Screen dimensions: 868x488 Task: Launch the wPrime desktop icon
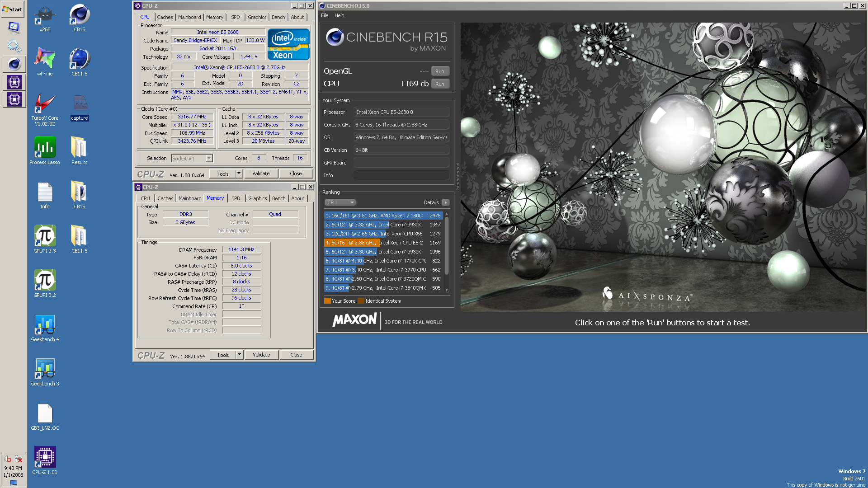(45, 62)
